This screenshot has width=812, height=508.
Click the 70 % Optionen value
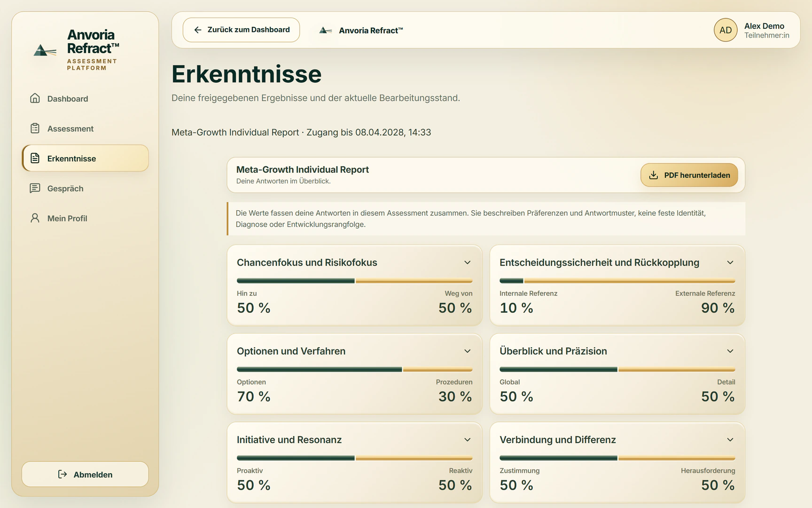pos(254,397)
